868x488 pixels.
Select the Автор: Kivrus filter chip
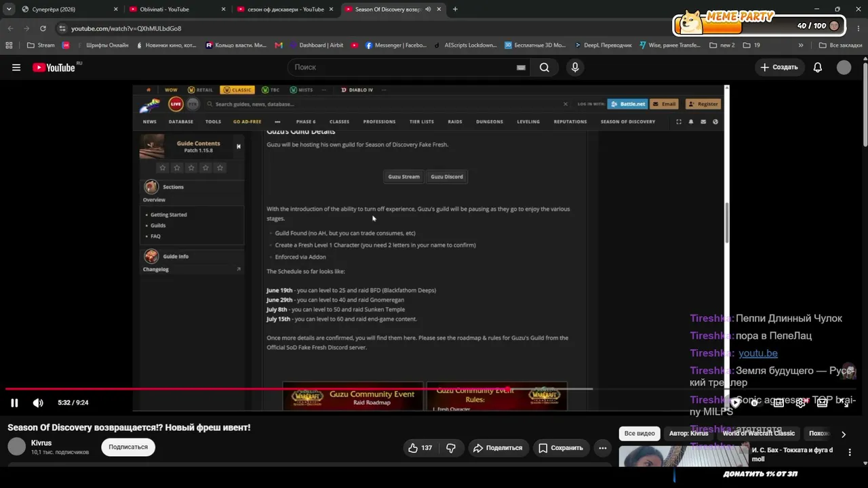point(688,434)
